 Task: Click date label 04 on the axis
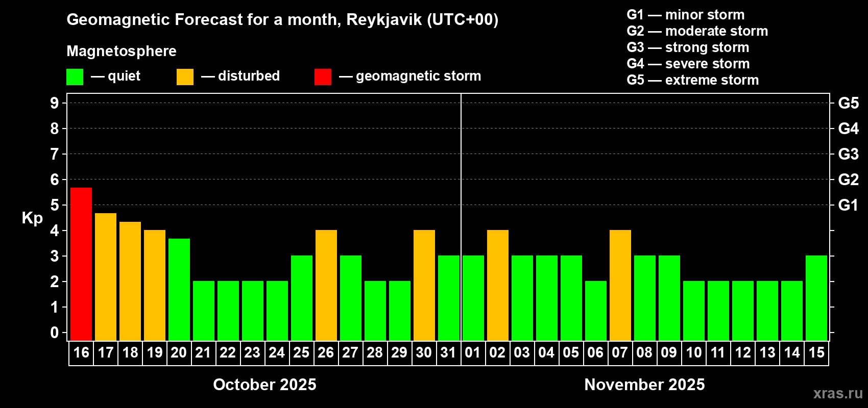pos(546,352)
